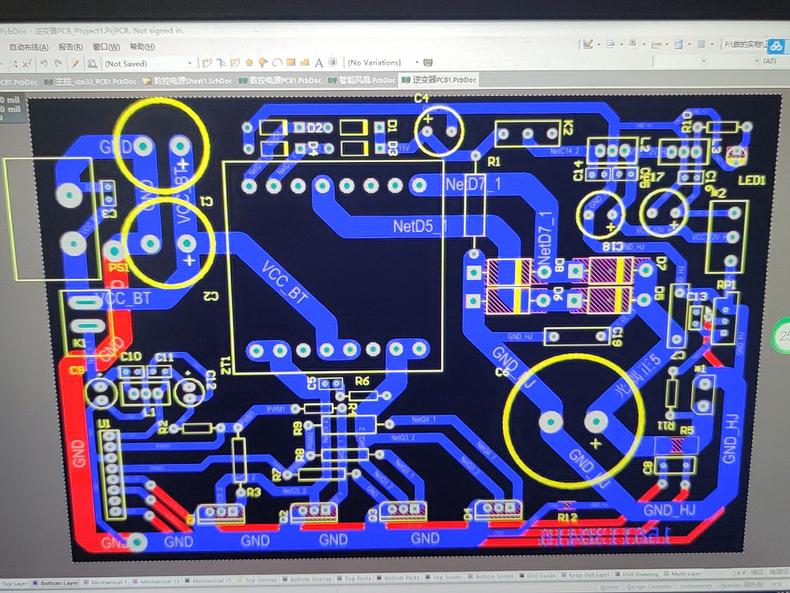Switch to 数控电源Sheet1.SchDoc tab
The height and width of the screenshot is (593, 790).
tap(187, 81)
